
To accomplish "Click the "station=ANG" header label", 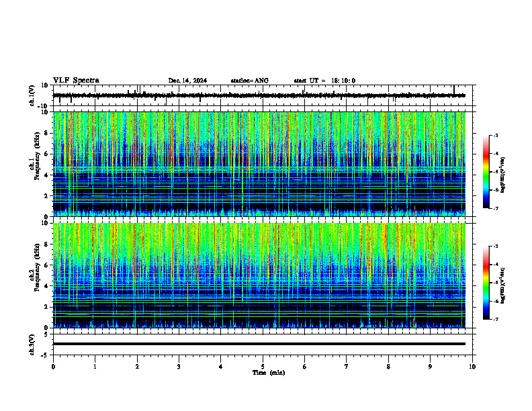I will (250, 81).
